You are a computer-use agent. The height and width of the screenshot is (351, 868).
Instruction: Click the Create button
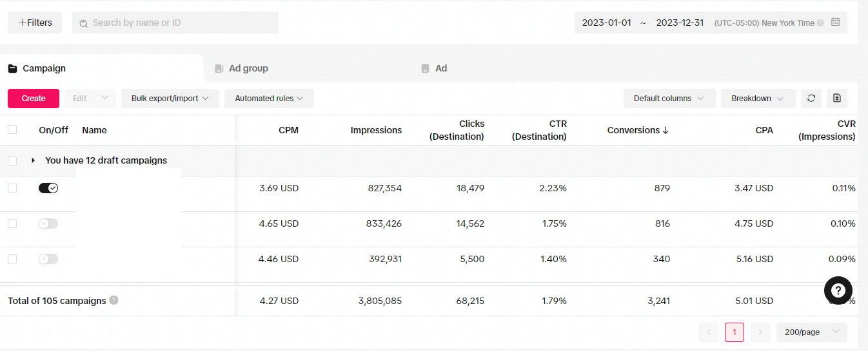[x=34, y=99]
